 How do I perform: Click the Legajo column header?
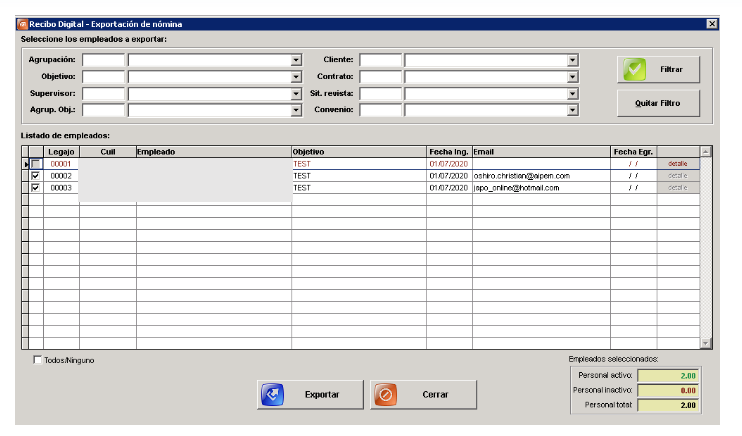coord(62,152)
